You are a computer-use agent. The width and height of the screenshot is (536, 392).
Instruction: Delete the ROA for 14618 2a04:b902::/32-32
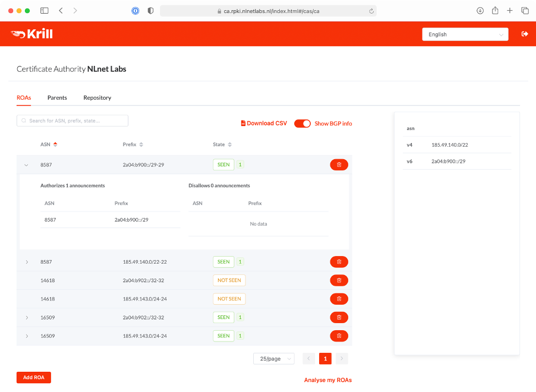339,280
